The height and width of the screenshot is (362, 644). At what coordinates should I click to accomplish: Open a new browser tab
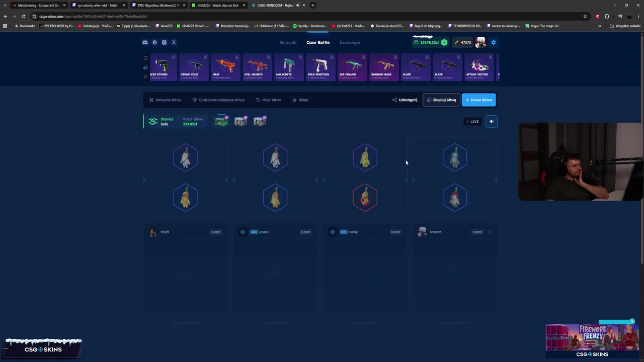point(313,5)
